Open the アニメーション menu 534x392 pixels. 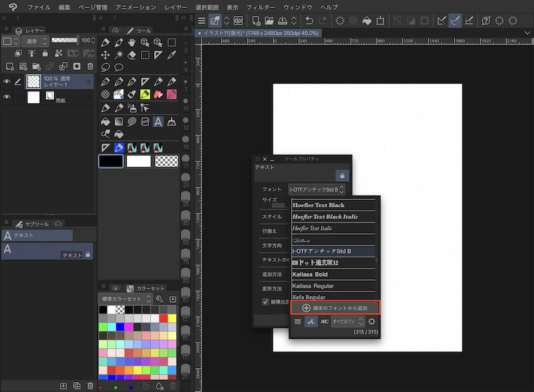136,7
